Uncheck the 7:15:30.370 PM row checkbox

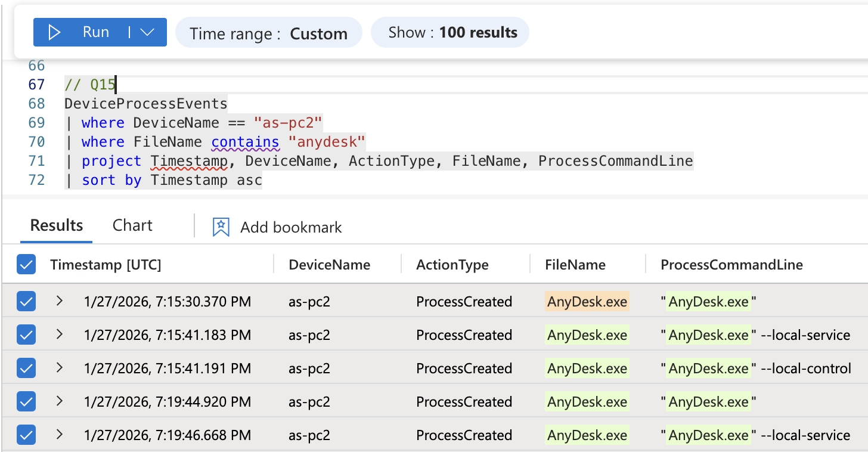point(27,302)
